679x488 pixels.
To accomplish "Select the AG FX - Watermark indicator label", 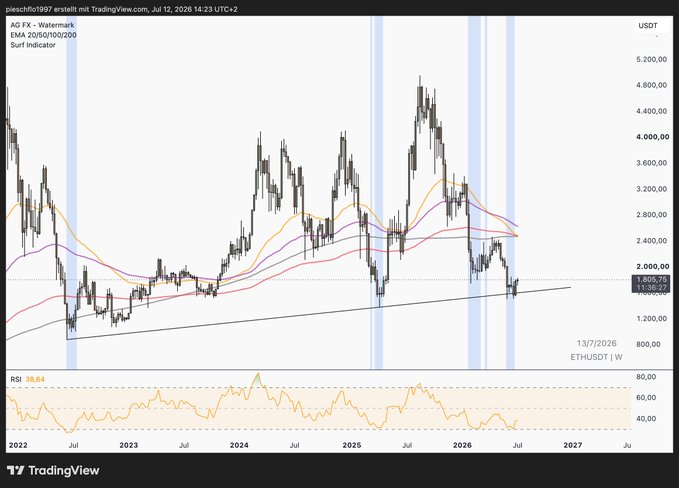I will (42, 25).
